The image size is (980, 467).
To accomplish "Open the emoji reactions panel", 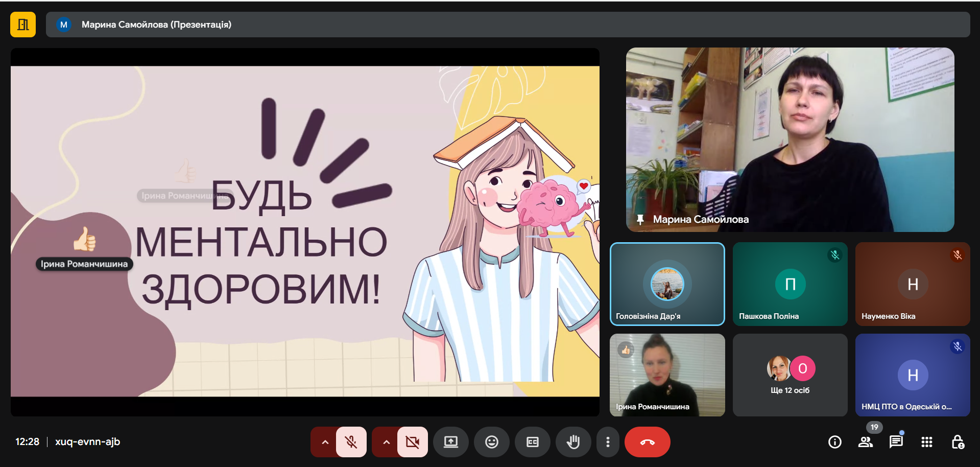I will tap(491, 442).
